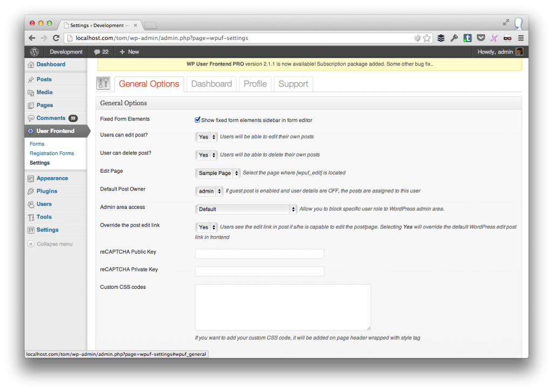This screenshot has height=392, width=553.
Task: Bookmark this page with the star icon
Action: click(x=427, y=38)
